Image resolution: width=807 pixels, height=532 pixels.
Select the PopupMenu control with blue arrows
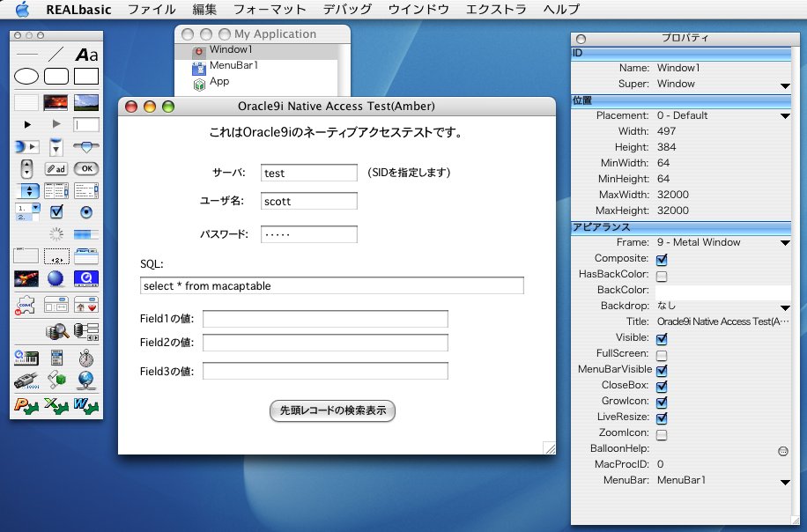tap(29, 191)
